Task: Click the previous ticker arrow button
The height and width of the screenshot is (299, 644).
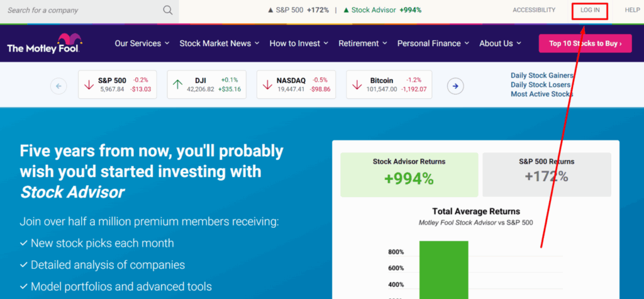Action: 58,86
